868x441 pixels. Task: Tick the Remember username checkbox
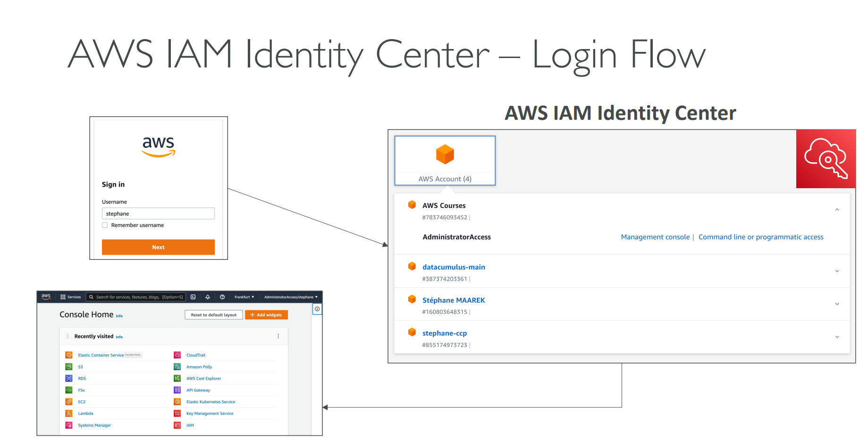coord(105,225)
